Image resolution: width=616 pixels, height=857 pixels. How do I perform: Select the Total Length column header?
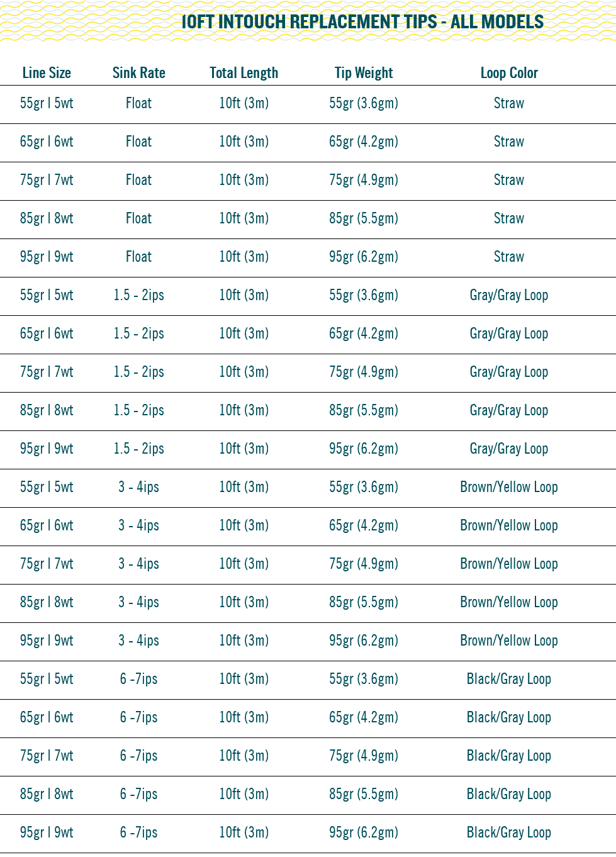[244, 73]
